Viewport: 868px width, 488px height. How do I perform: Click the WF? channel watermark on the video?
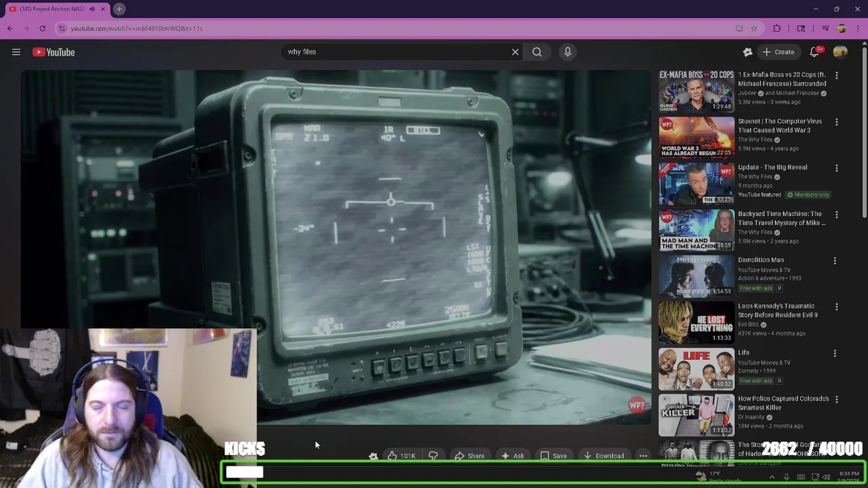[x=636, y=405]
